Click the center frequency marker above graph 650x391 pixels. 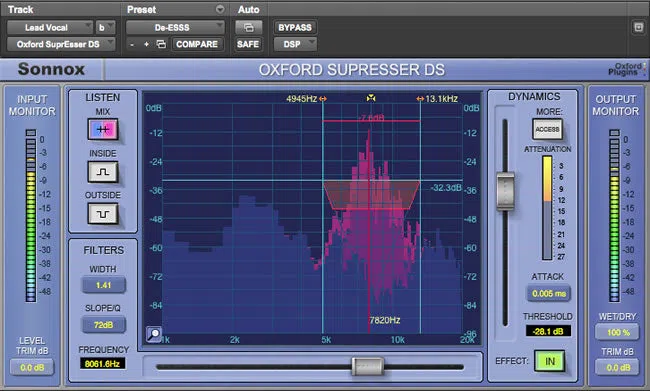[371, 98]
